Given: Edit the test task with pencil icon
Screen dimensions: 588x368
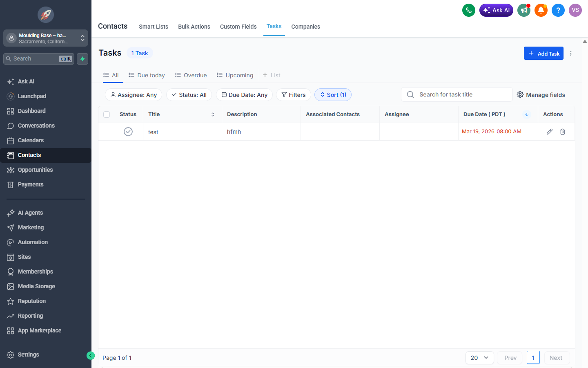Looking at the screenshot, I should coord(550,132).
